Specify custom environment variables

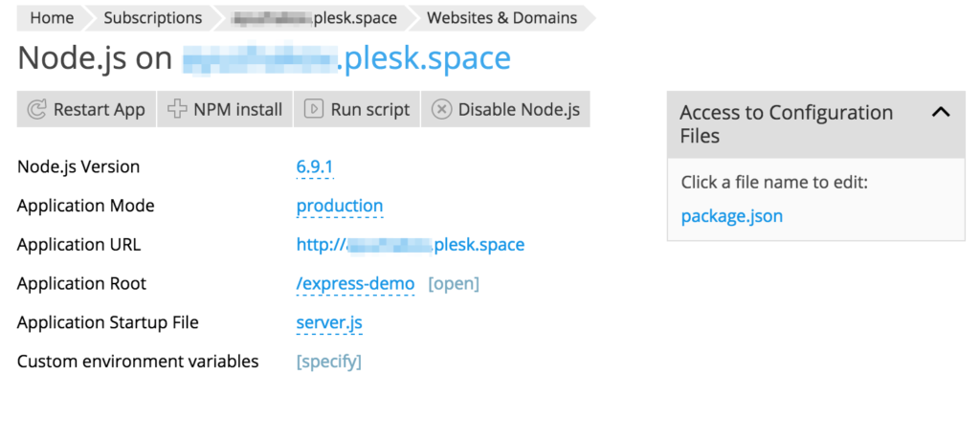(328, 363)
